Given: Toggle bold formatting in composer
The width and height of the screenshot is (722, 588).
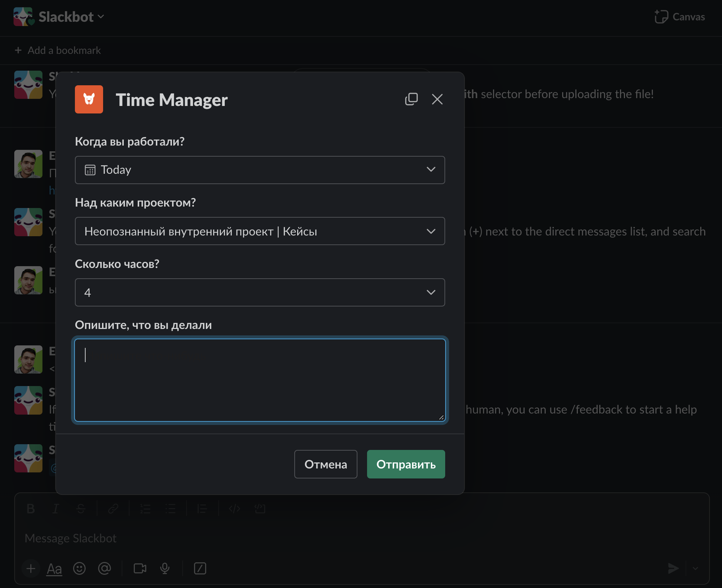Looking at the screenshot, I should click(x=31, y=508).
